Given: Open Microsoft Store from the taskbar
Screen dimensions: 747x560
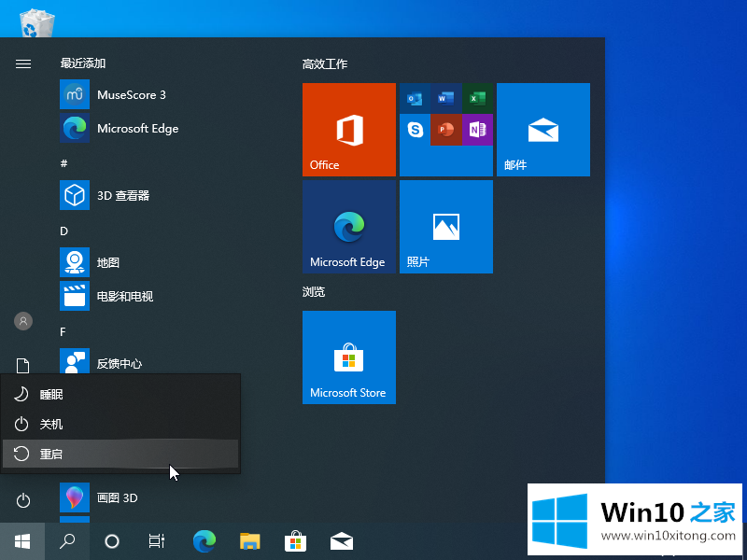Looking at the screenshot, I should tap(295, 541).
